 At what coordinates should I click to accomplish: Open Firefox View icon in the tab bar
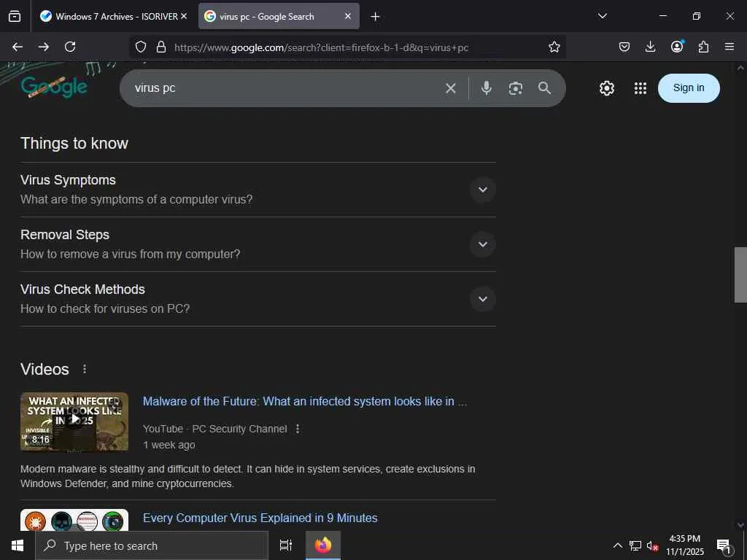click(15, 16)
